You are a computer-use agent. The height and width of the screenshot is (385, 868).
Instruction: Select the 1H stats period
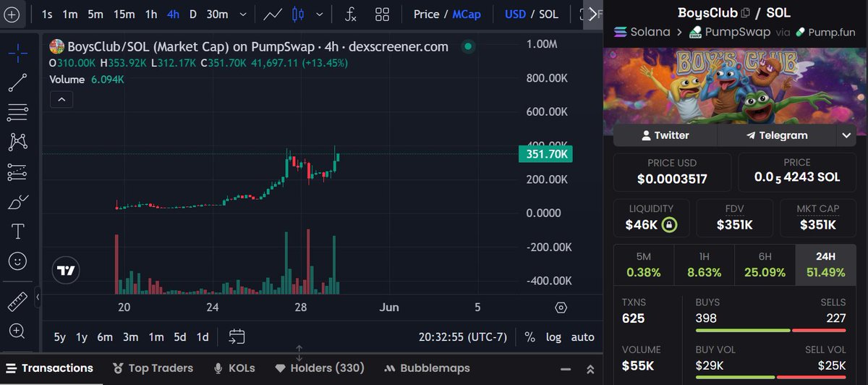pos(704,264)
